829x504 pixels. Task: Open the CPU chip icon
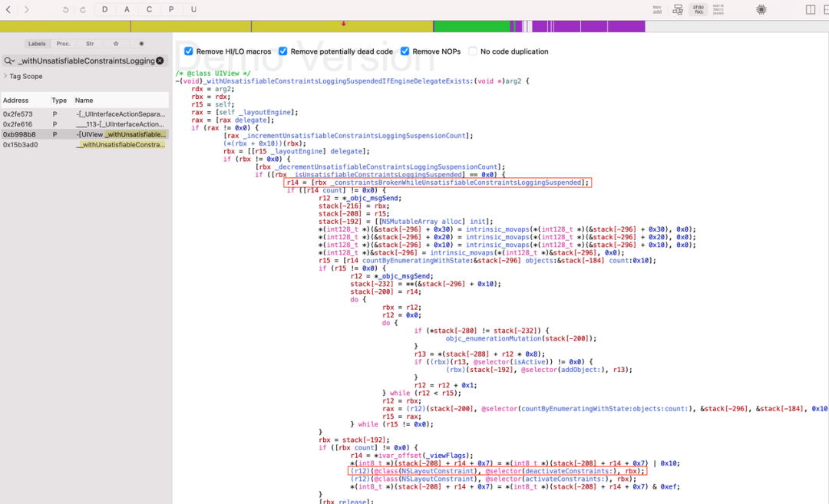pos(761,9)
